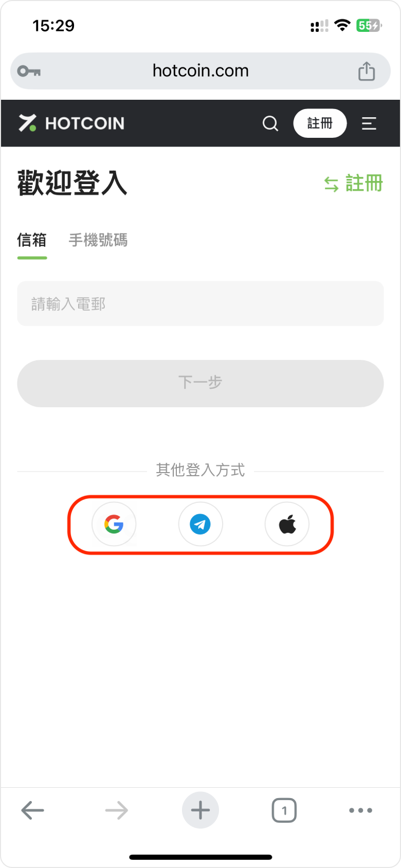Follow the green 註冊 link beside the heading
Viewport: 401px width, 868px height.
click(354, 184)
